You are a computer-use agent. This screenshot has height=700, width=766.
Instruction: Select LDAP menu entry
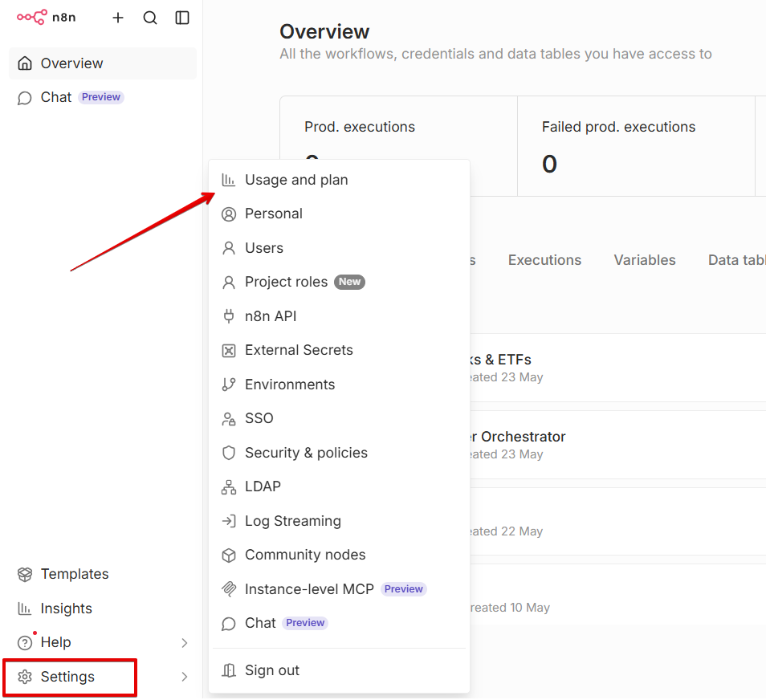click(339, 487)
